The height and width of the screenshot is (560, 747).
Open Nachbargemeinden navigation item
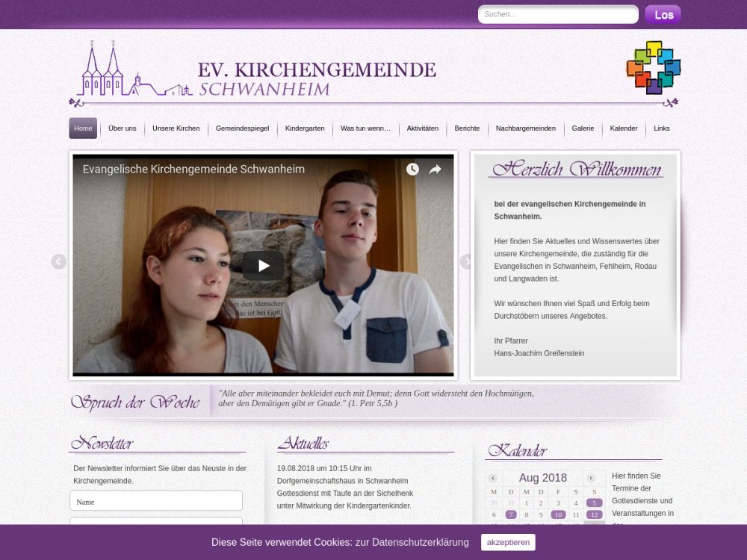(x=525, y=128)
